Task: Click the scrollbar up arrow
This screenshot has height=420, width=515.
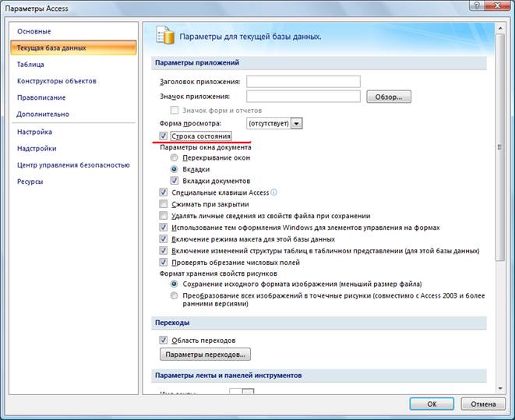Action: (500, 29)
